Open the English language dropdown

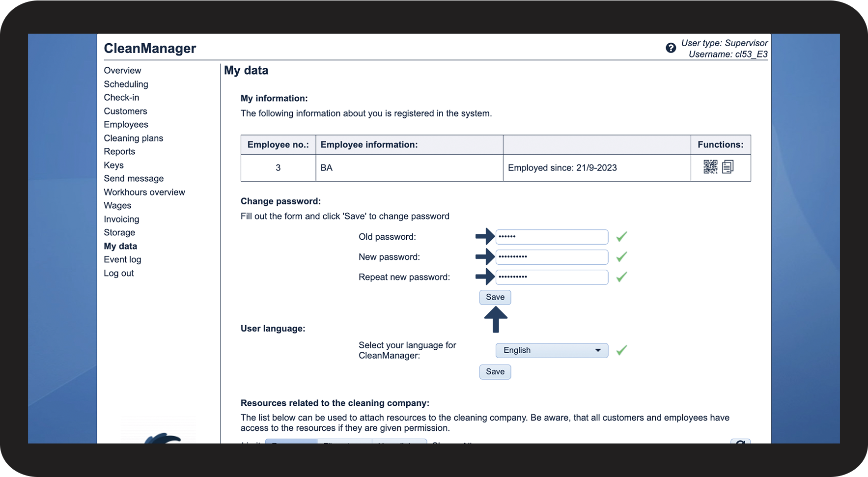pos(552,350)
